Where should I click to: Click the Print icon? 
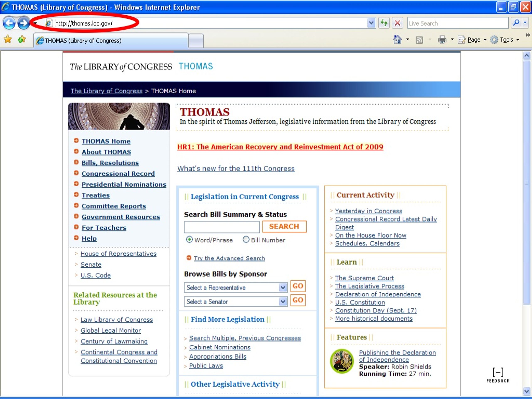click(x=442, y=40)
